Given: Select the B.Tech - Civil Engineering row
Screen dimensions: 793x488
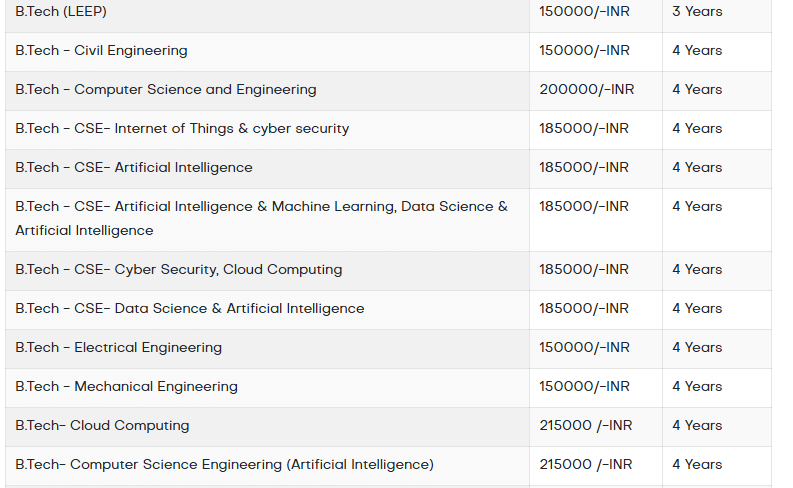Looking at the screenshot, I should pos(101,51).
